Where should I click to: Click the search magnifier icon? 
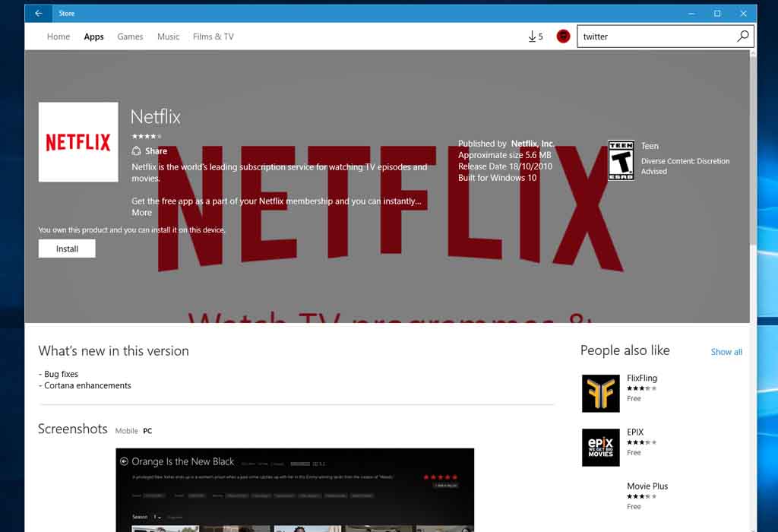click(742, 36)
